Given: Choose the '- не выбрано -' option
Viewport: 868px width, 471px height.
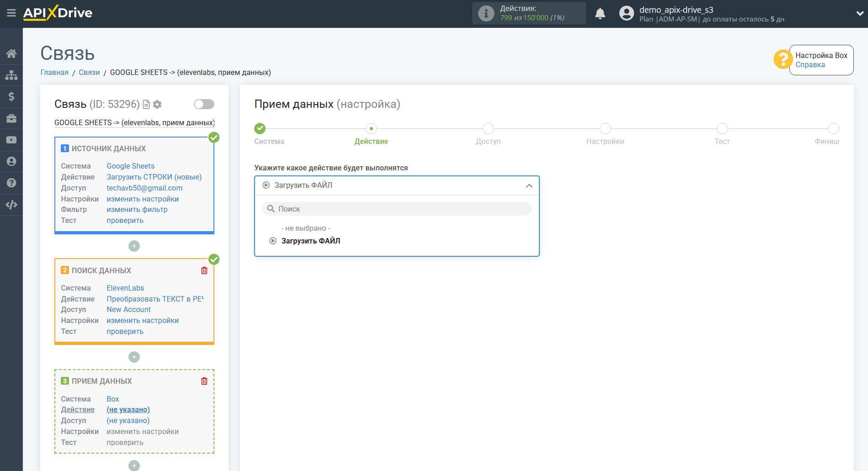Looking at the screenshot, I should click(305, 228).
